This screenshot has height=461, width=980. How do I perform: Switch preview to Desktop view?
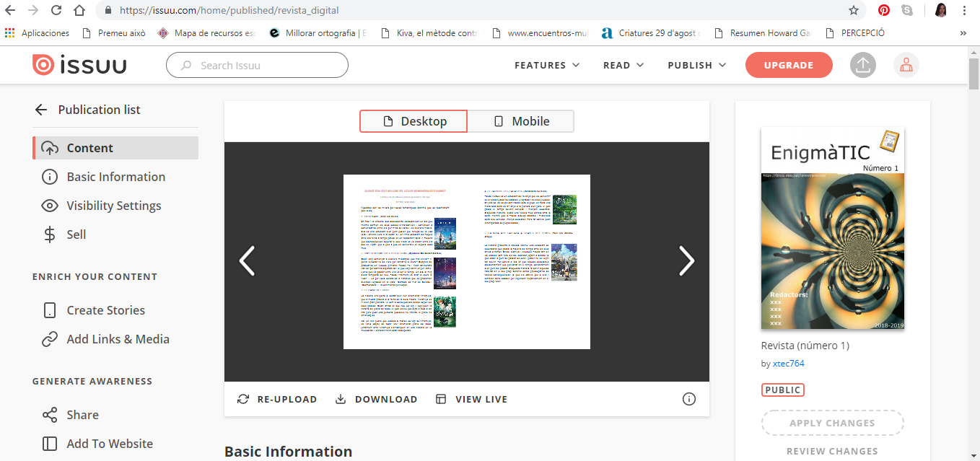pos(414,121)
